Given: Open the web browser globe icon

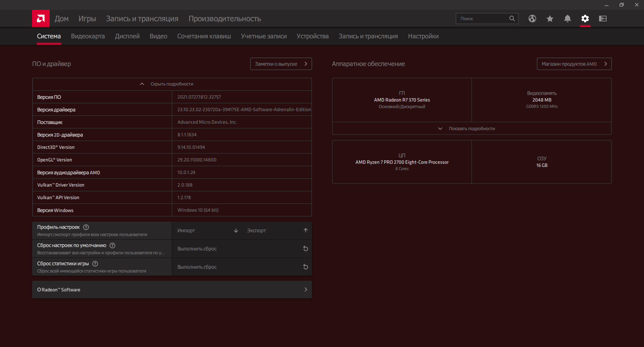Looking at the screenshot, I should click(532, 19).
